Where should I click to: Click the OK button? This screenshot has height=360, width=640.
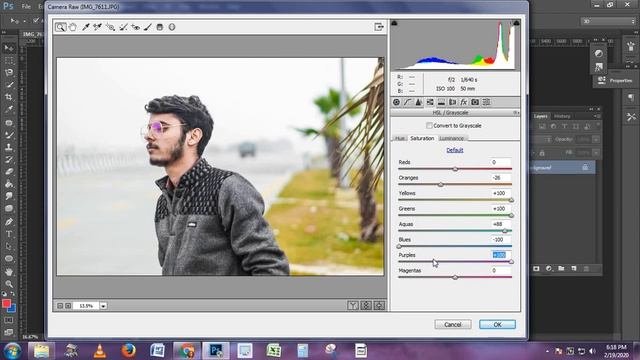pos(497,324)
